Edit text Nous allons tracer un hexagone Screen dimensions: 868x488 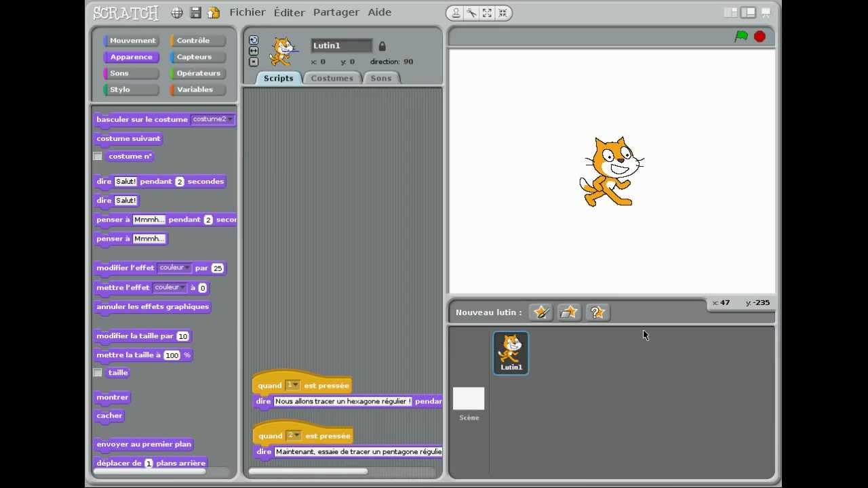pyautogui.click(x=342, y=401)
